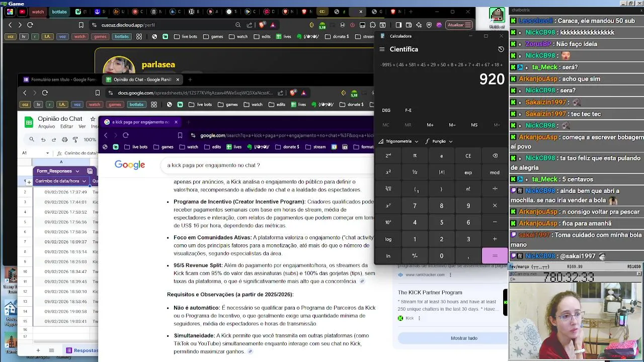644x362 pixels.
Task: Click the factorial n! key in Calculator
Action: point(468,189)
